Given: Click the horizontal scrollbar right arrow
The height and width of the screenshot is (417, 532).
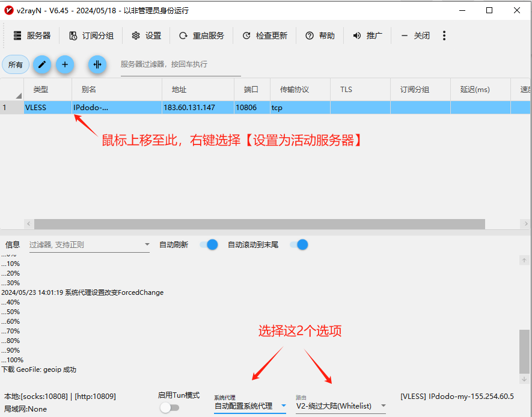Looking at the screenshot, I should point(525,224).
